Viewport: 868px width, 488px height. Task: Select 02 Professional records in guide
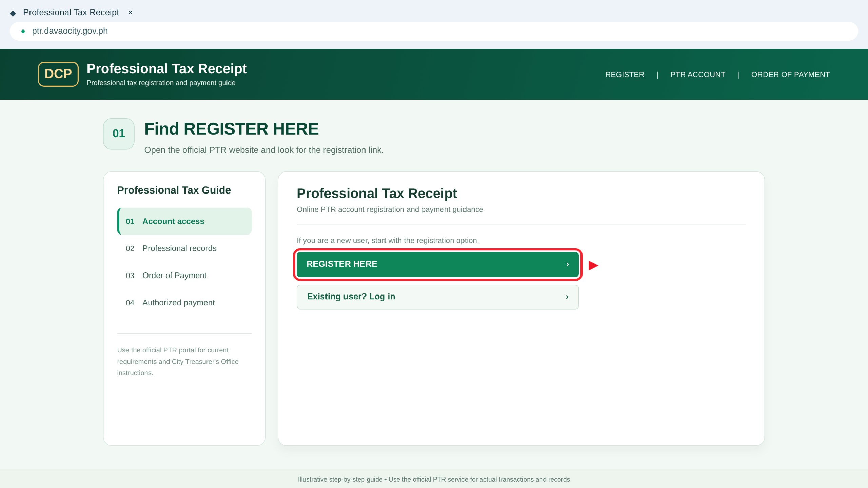[184, 248]
